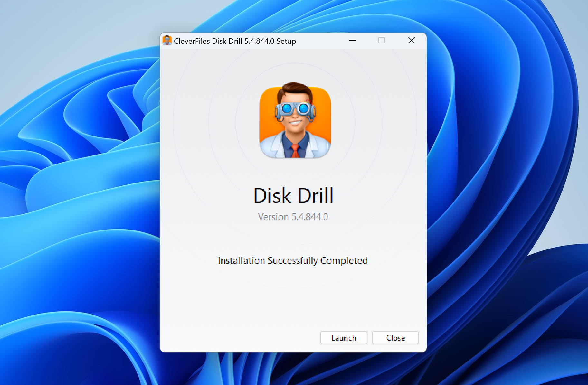The width and height of the screenshot is (588, 385).
Task: Click the Disk Drill icon in the title bar
Action: 167,41
